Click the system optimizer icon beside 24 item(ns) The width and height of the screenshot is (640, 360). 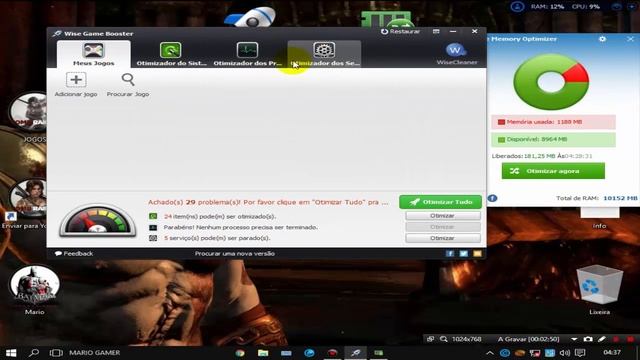[153, 216]
